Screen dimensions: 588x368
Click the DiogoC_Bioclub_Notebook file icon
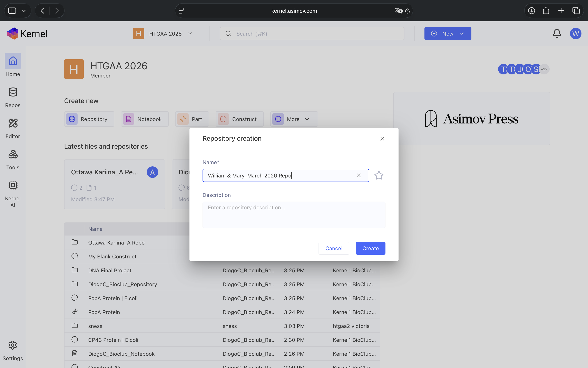(x=75, y=353)
